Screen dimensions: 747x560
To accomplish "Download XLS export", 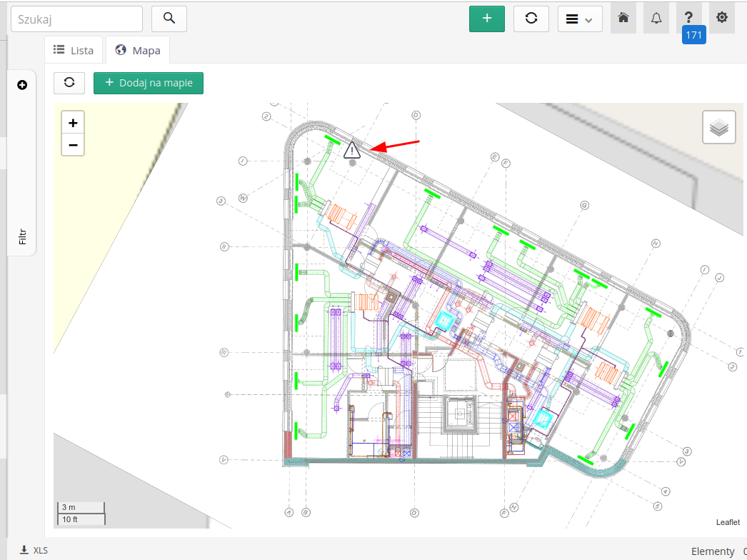I will coord(34,550).
